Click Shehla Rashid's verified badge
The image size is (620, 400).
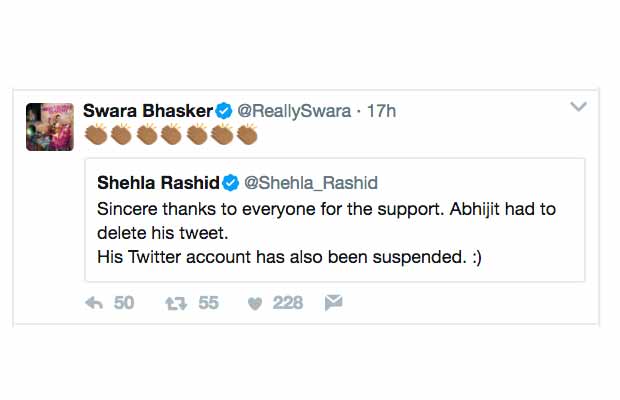229,183
